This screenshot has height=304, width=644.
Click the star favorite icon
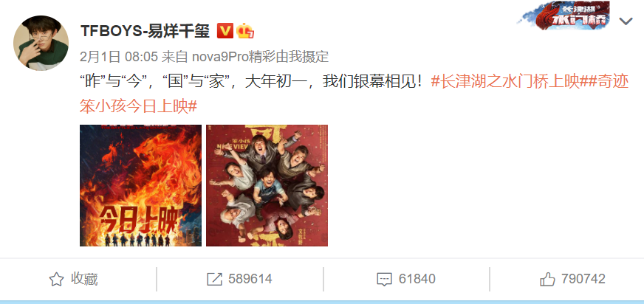coord(56,280)
